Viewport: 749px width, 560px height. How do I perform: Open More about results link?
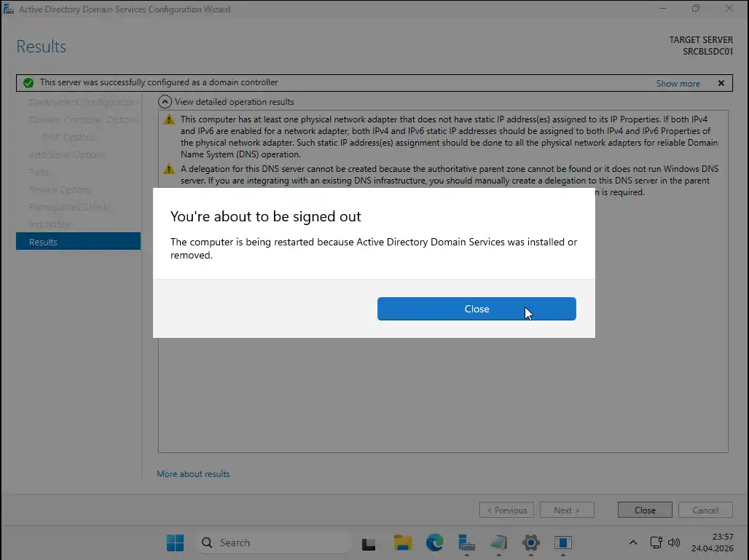[193, 474]
